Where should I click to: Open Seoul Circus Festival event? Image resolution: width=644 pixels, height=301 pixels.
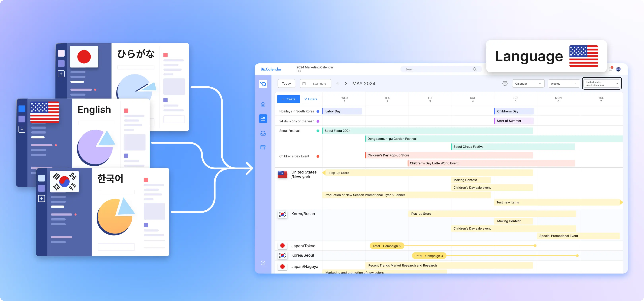(x=513, y=147)
